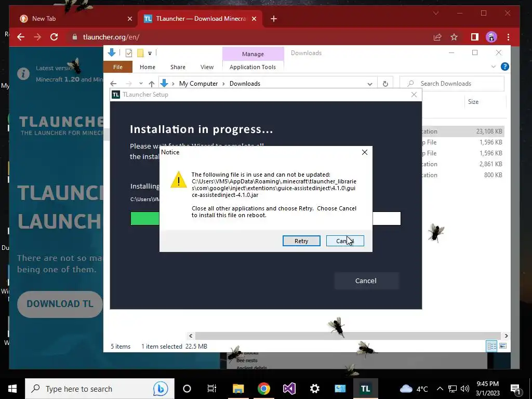Show hidden system tray icons
This screenshot has width=532, height=399.
(x=440, y=389)
